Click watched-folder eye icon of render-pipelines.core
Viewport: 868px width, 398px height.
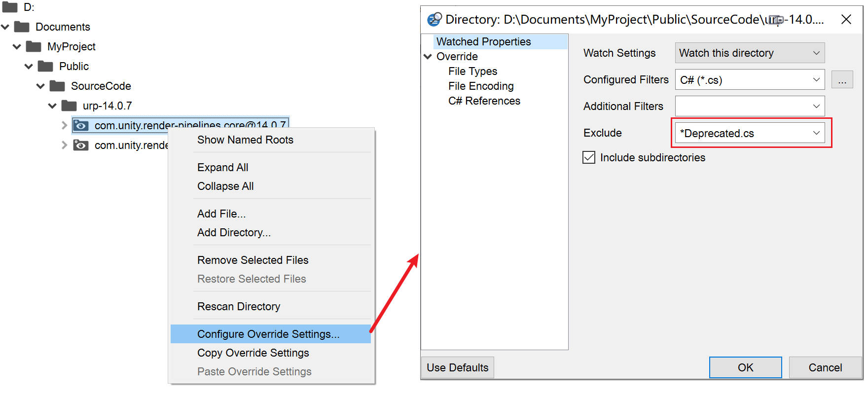(x=81, y=125)
